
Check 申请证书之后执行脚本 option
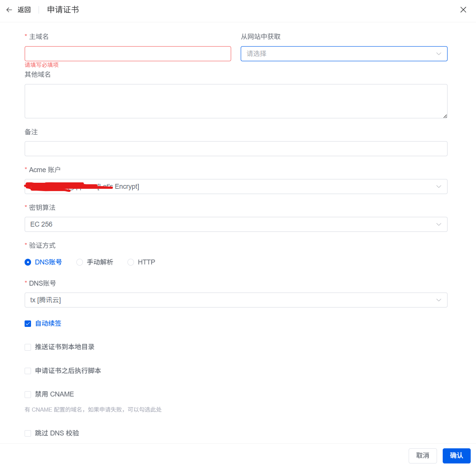[x=28, y=371]
